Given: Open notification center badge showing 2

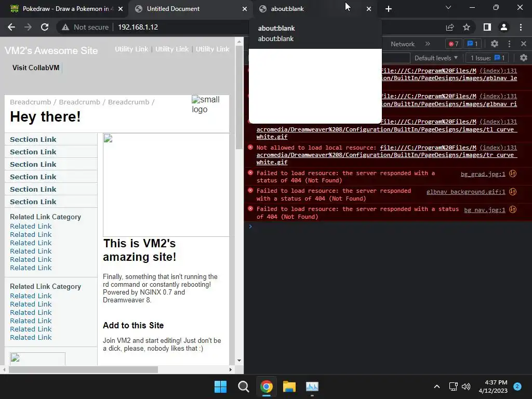Looking at the screenshot, I should tap(517, 387).
